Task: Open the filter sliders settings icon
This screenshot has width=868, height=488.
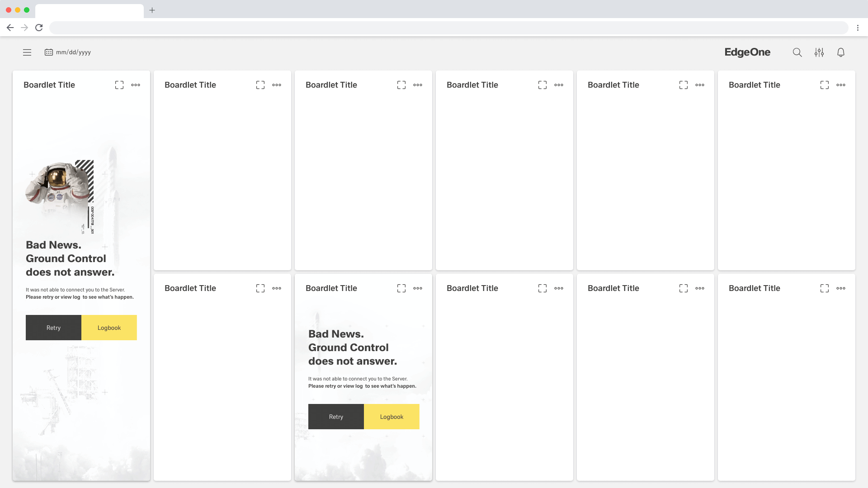Action: [819, 52]
